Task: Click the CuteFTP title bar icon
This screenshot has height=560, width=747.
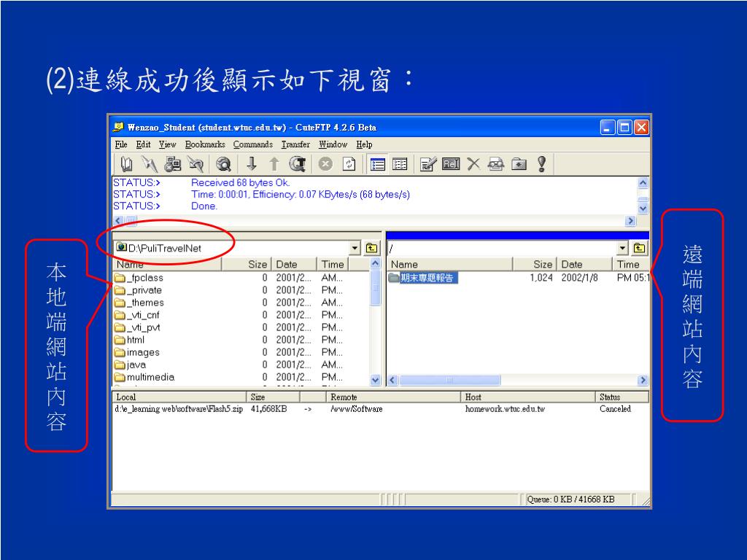Action: (117, 127)
